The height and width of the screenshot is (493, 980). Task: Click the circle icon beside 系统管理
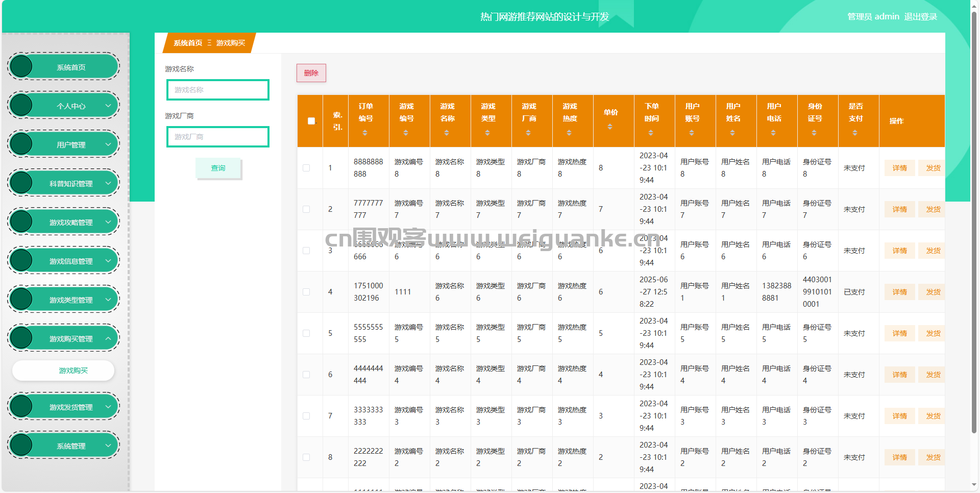[x=21, y=445]
